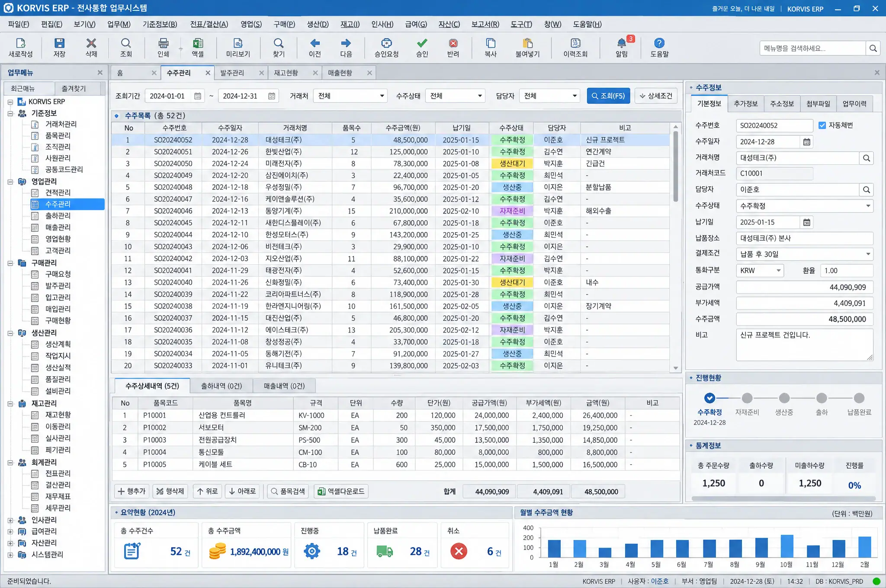Click the 엑셀다운로드 button

click(341, 492)
